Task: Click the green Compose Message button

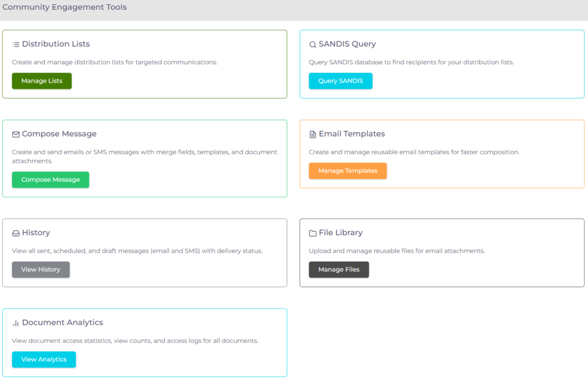Action: pyautogui.click(x=51, y=180)
